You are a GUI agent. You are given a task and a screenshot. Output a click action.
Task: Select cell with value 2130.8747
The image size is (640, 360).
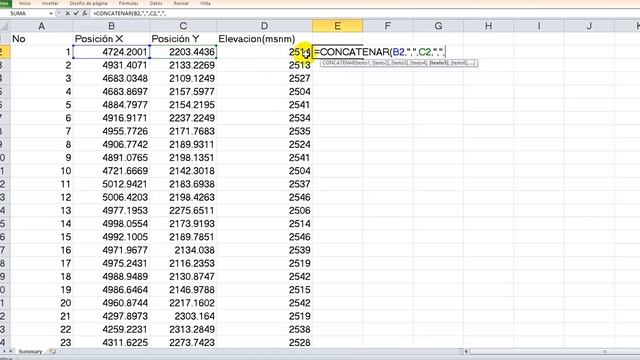tap(183, 276)
